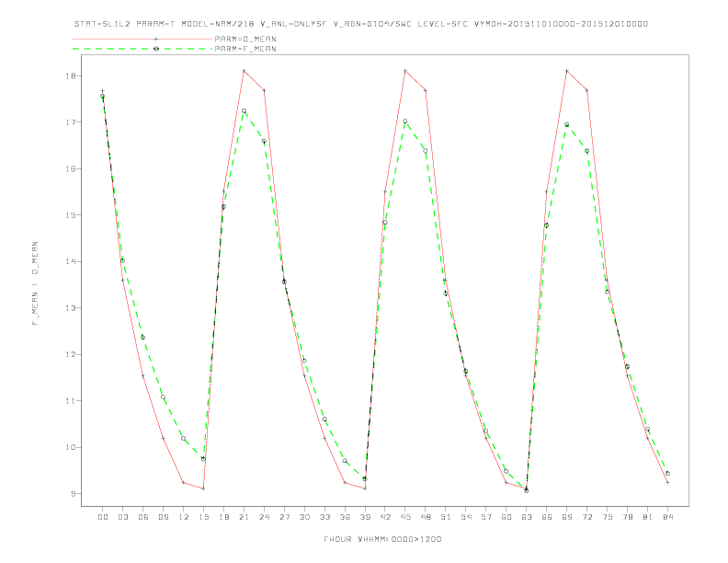Select the red O_MEAN plus point at hour 12
Screen dimensions: 728x563
pyautogui.click(x=184, y=483)
